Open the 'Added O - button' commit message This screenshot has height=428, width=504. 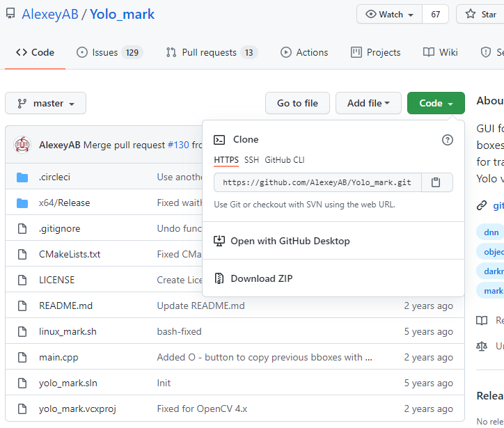pos(265,357)
